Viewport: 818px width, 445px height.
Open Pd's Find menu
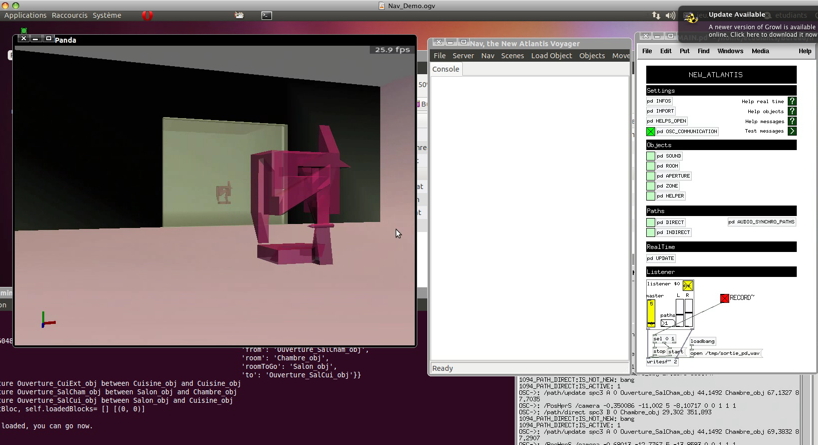tap(703, 51)
